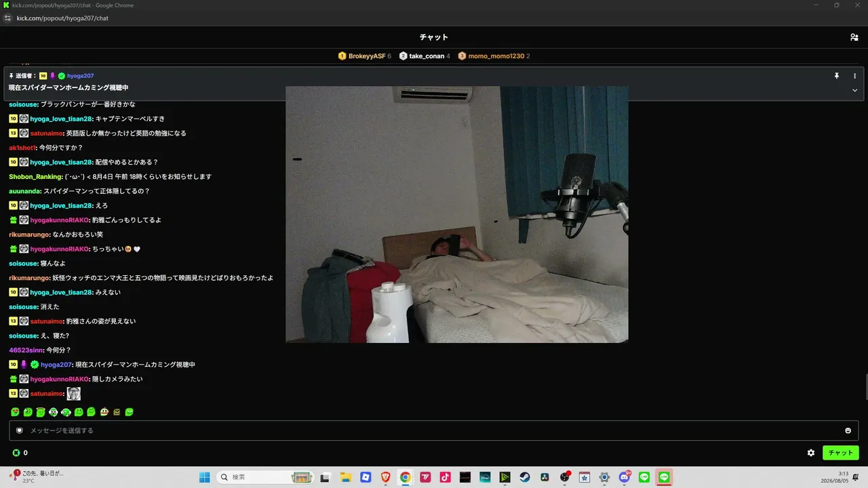This screenshot has width=868, height=488.
Task: Focus the メッセージを送信する input field
Action: coord(434,430)
